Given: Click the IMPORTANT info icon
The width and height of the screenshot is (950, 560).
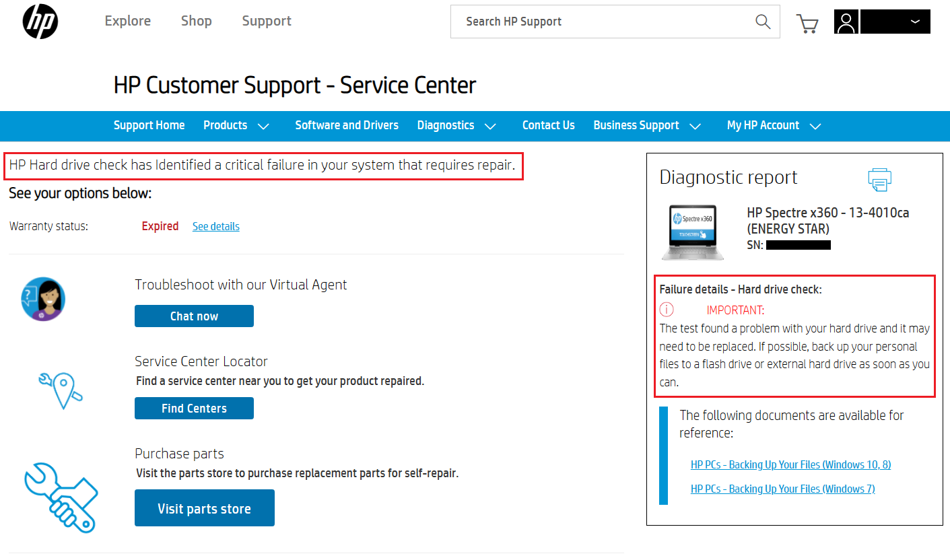Looking at the screenshot, I should 666,310.
